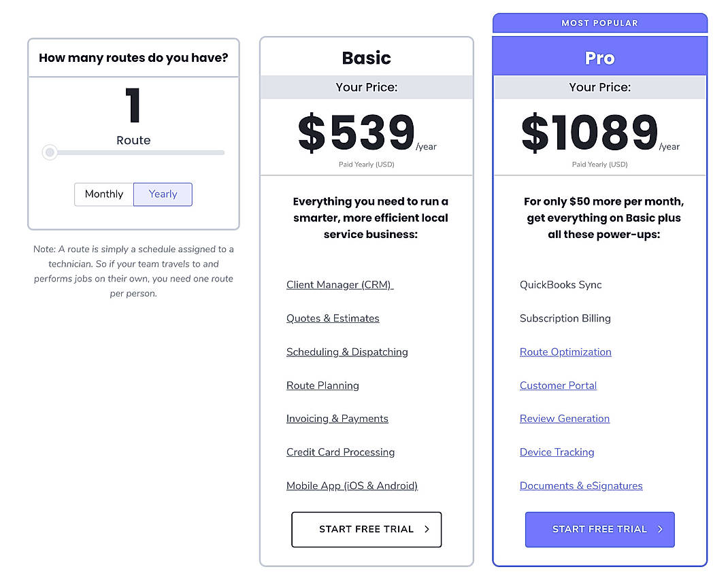728x580 pixels.
Task: Open the Mobile App (iOS & Android) link
Action: [x=352, y=485]
